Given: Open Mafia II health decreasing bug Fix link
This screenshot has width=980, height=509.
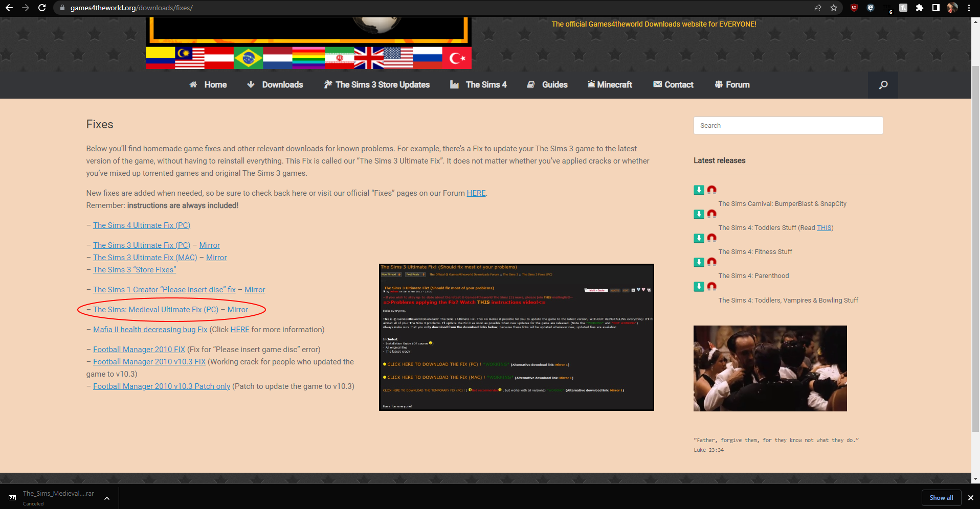Looking at the screenshot, I should pyautogui.click(x=150, y=330).
